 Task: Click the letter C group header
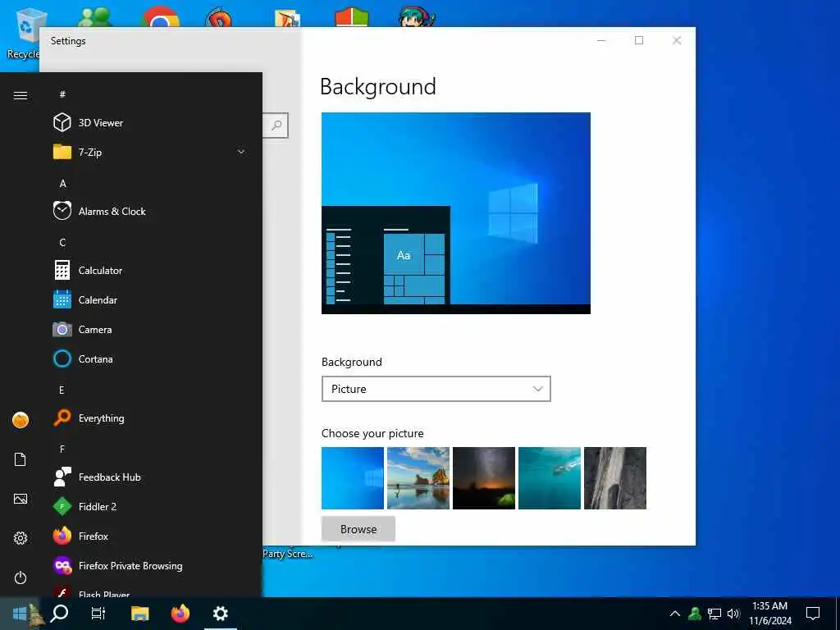62,242
